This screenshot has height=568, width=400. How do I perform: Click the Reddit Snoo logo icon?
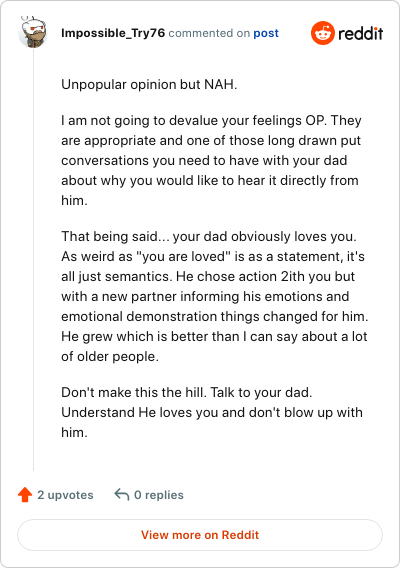pyautogui.click(x=322, y=33)
